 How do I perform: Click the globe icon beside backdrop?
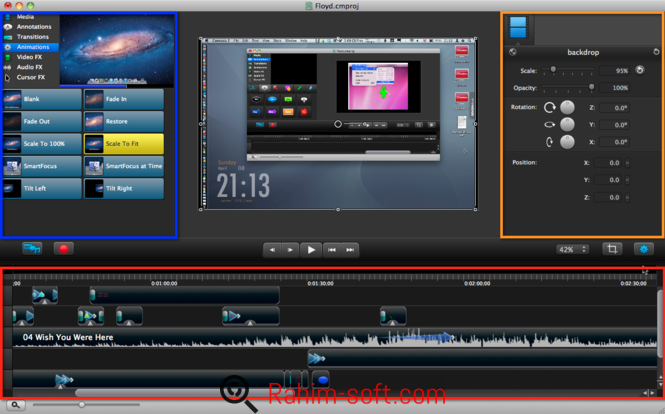(513, 52)
